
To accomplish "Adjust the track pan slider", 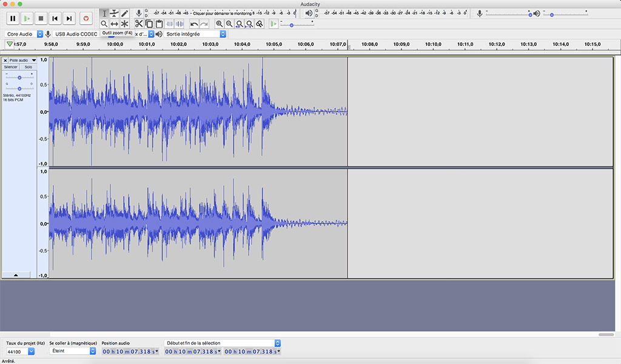I will coord(19,88).
